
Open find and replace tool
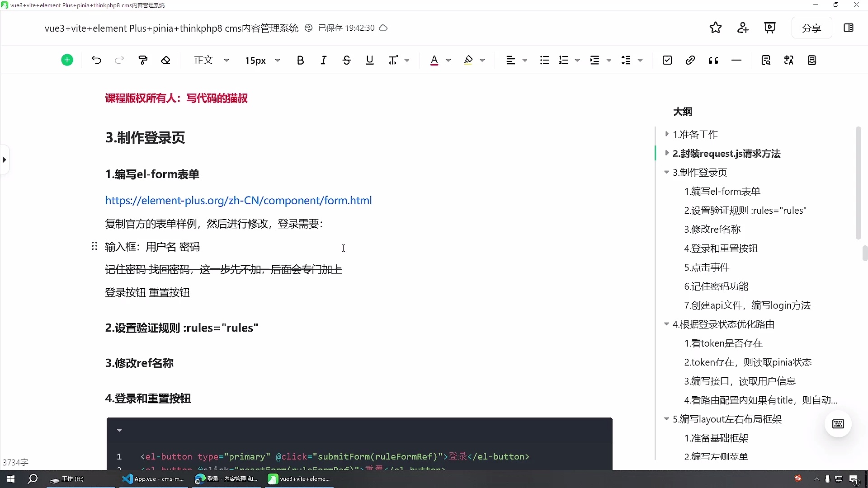point(766,60)
